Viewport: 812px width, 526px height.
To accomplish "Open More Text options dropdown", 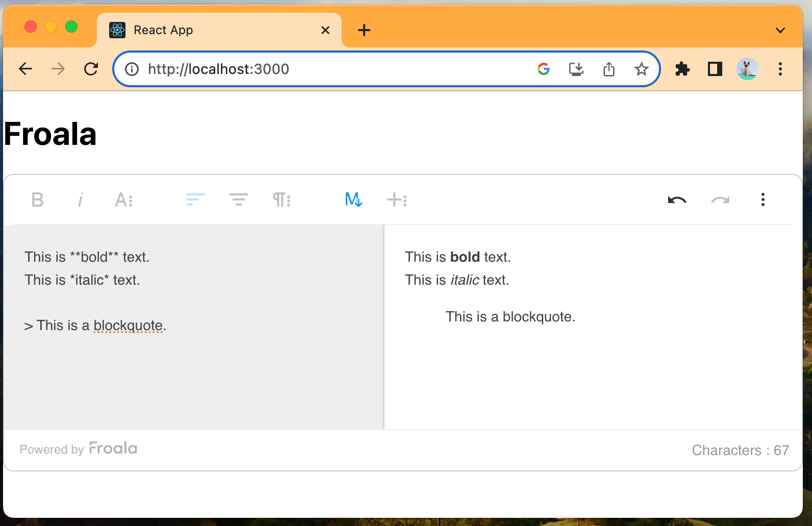I will [123, 199].
